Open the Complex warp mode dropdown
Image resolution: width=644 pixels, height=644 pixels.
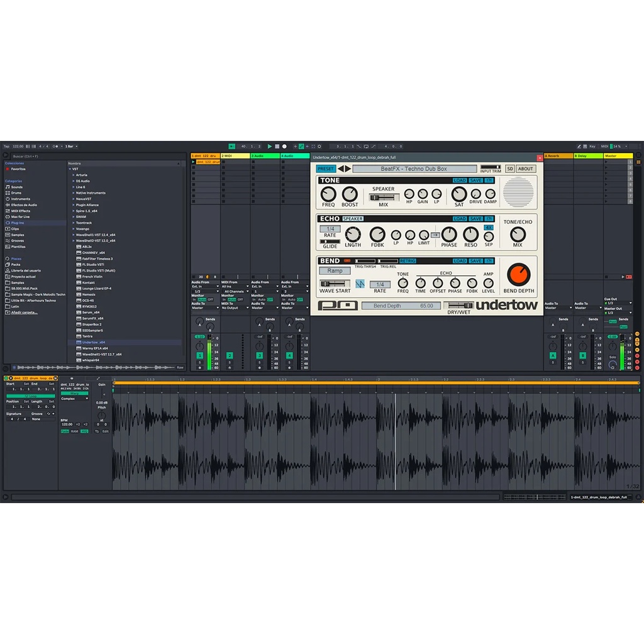pyautogui.click(x=74, y=399)
